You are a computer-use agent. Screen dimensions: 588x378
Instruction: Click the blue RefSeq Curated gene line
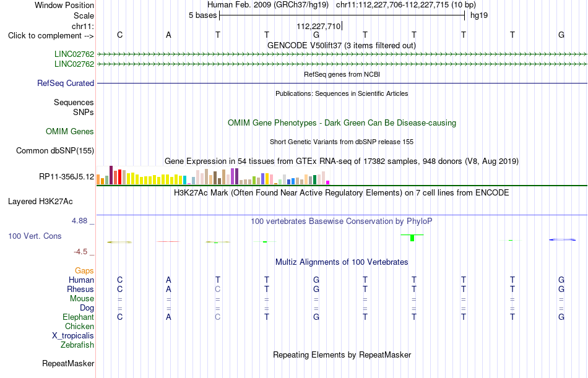click(342, 83)
